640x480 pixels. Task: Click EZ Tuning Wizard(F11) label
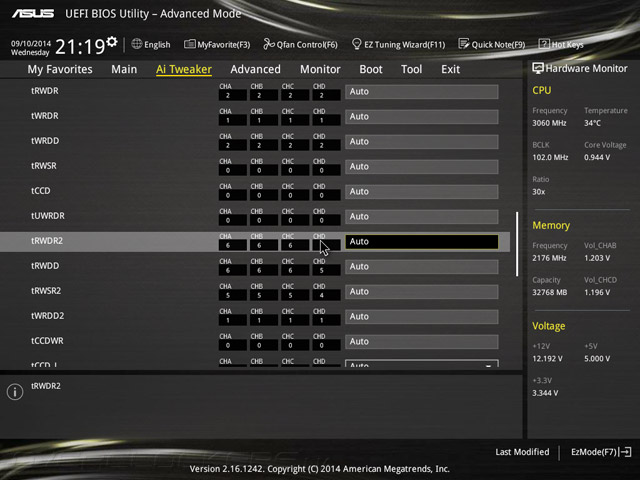pos(404,44)
